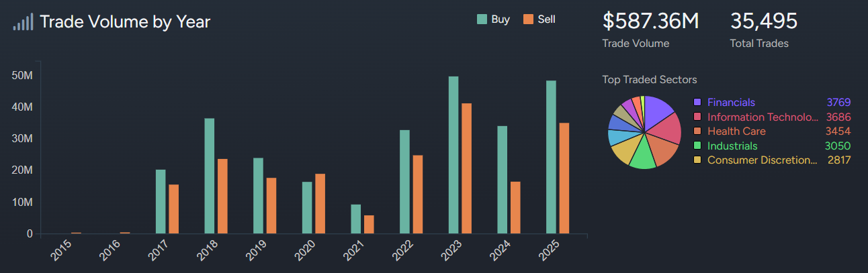The width and height of the screenshot is (868, 273).
Task: Click the yellow Consumer Discretionary color marker
Action: [x=697, y=160]
